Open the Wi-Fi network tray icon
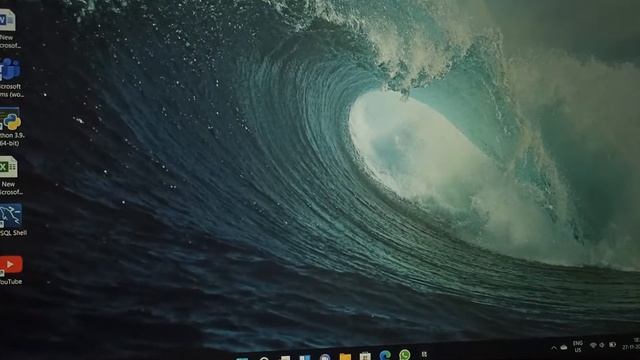 pyautogui.click(x=593, y=345)
